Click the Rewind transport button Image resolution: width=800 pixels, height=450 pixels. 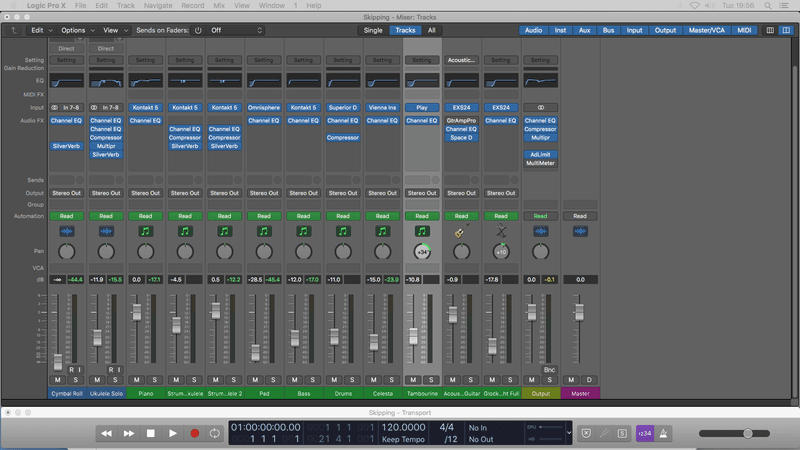tap(107, 433)
